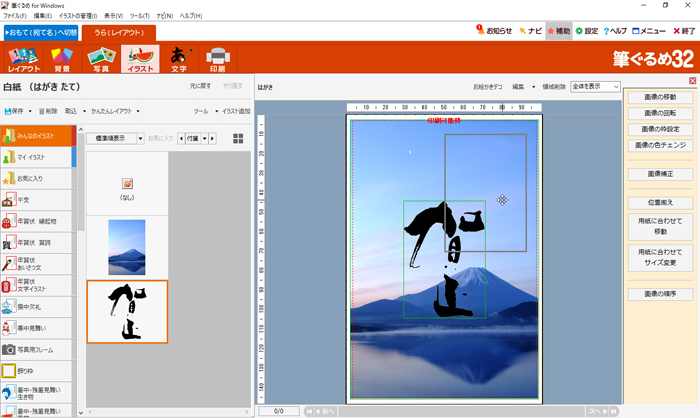Open 設定 settings gear
The height and width of the screenshot is (418, 700).
(586, 31)
